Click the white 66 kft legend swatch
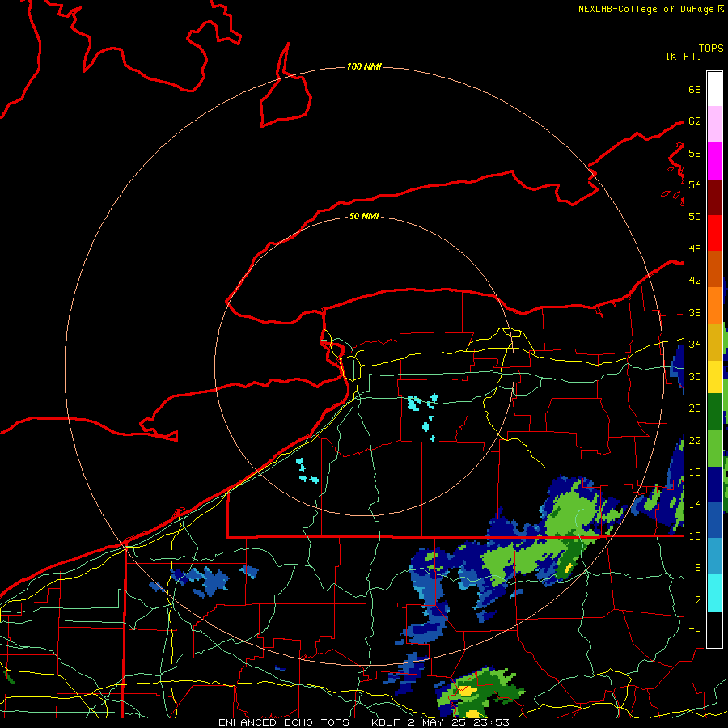728x728 pixels. click(714, 89)
